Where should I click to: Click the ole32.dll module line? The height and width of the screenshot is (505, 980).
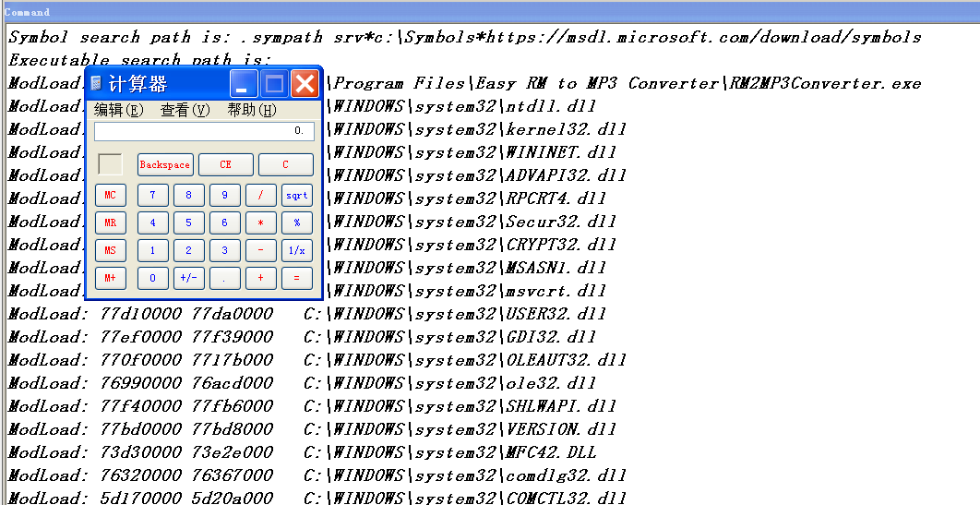click(302, 383)
